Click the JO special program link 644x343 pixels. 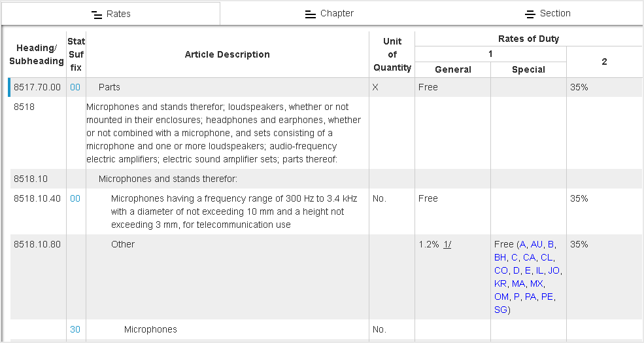pyautogui.click(x=554, y=270)
